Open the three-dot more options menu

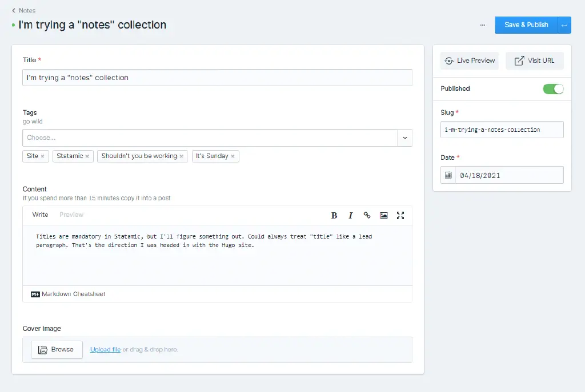pos(482,25)
